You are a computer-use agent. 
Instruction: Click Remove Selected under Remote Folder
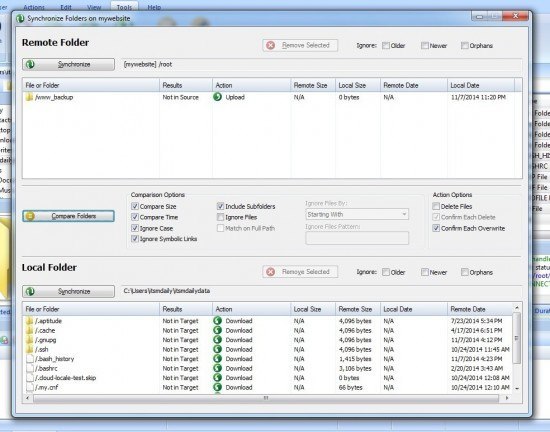[300, 45]
